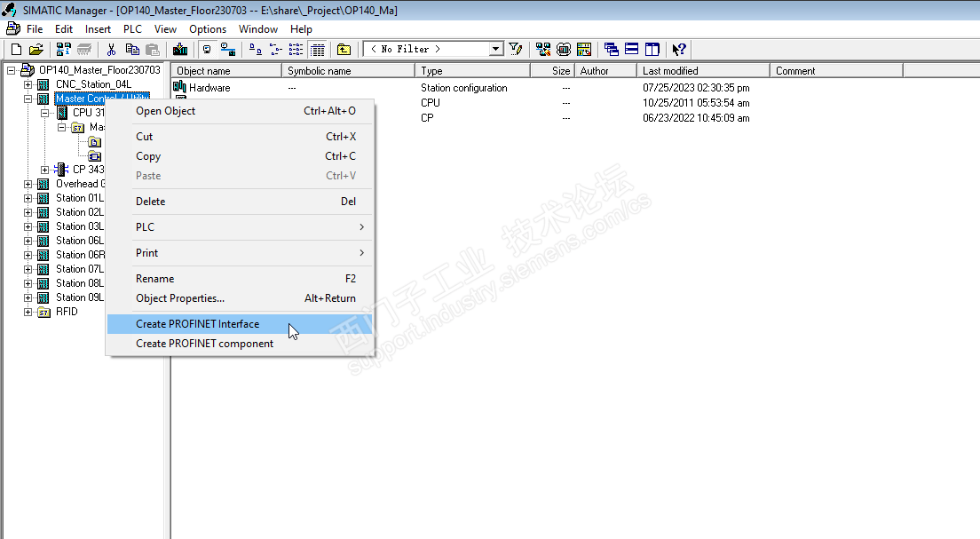Switch to Small Icons view
Image resolution: width=980 pixels, height=539 pixels.
point(275,50)
